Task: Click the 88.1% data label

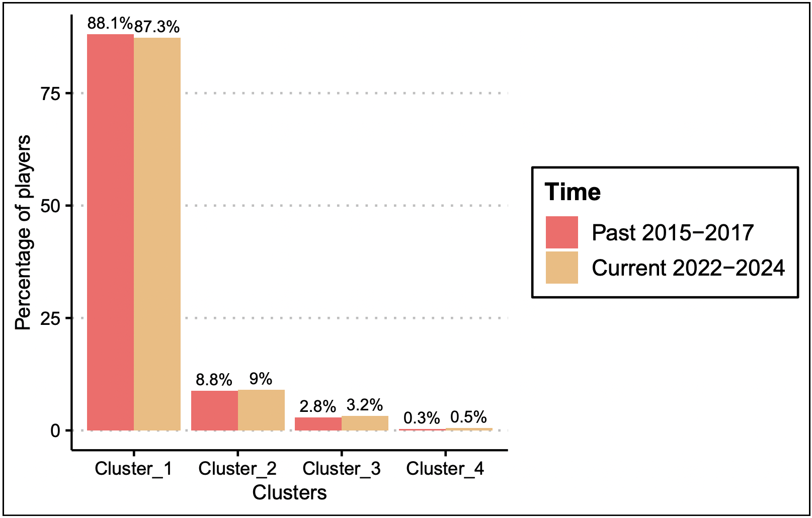Action: (x=110, y=23)
